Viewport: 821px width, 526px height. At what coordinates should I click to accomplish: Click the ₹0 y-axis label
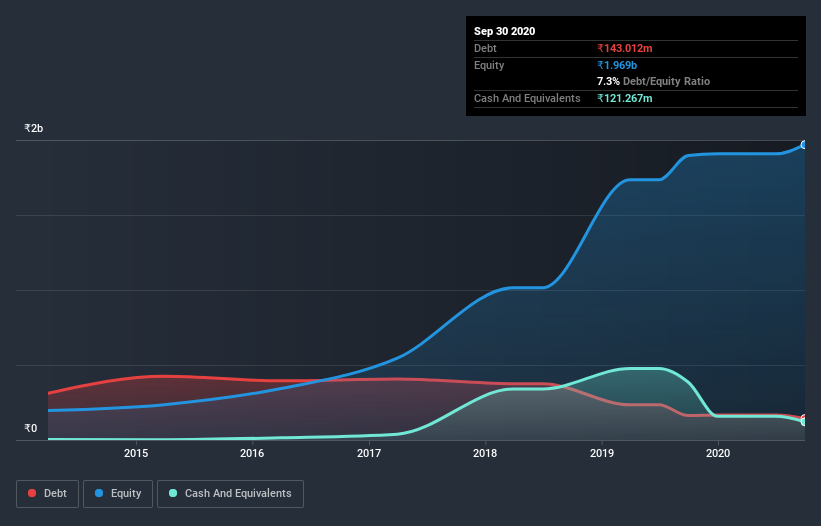coord(31,428)
